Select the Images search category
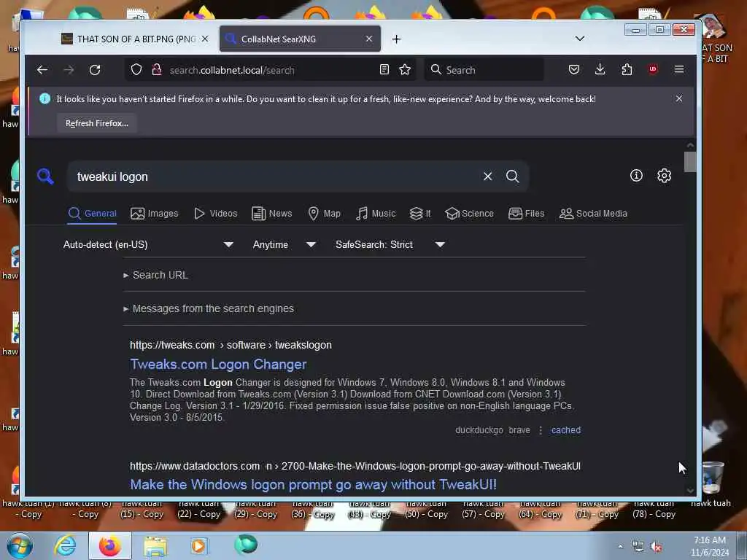The height and width of the screenshot is (560, 747). click(155, 214)
